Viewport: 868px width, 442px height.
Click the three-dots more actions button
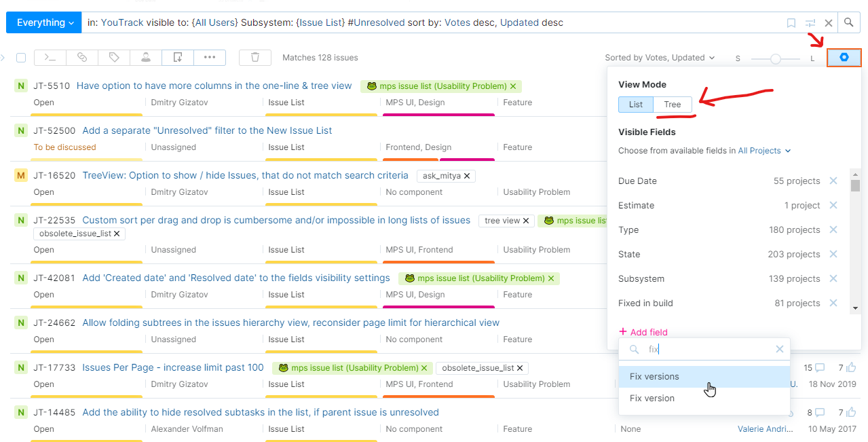point(210,58)
